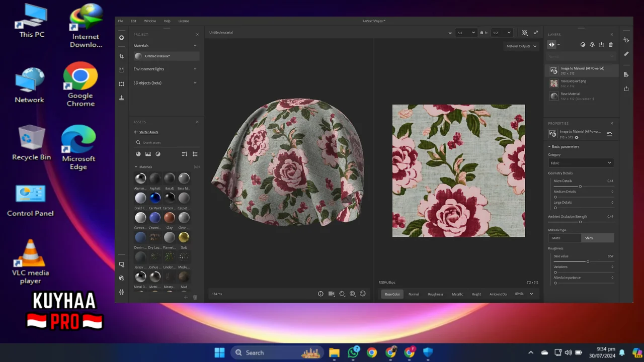644x362 pixels.
Task: Click the share export icon on right sidebar
Action: point(626,88)
